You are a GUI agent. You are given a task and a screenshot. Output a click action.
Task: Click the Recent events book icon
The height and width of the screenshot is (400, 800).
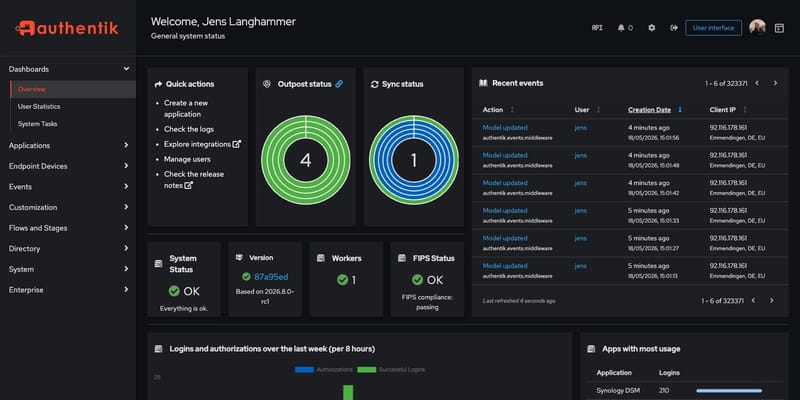pyautogui.click(x=483, y=83)
